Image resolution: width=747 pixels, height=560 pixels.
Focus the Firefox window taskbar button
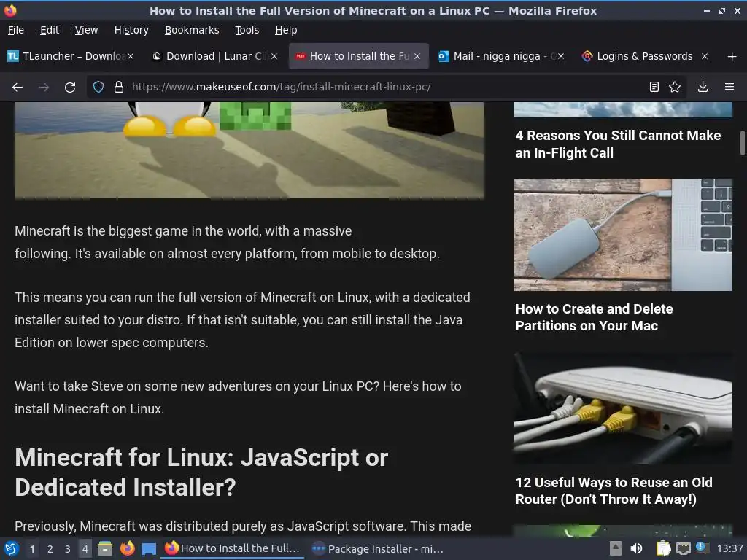click(x=233, y=548)
